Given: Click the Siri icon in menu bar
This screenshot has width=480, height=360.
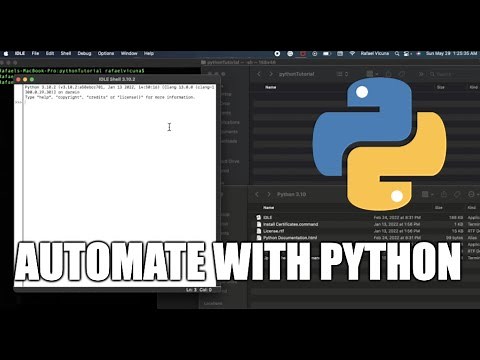Looking at the screenshot, I should click(x=419, y=53).
